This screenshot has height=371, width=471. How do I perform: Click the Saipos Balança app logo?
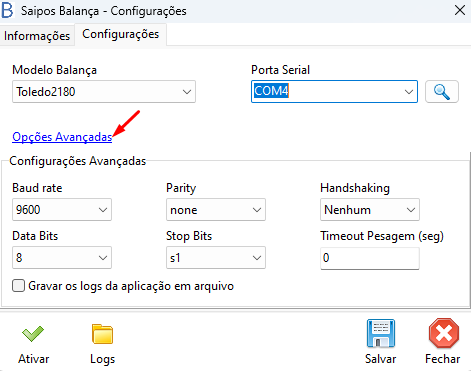pyautogui.click(x=7, y=10)
